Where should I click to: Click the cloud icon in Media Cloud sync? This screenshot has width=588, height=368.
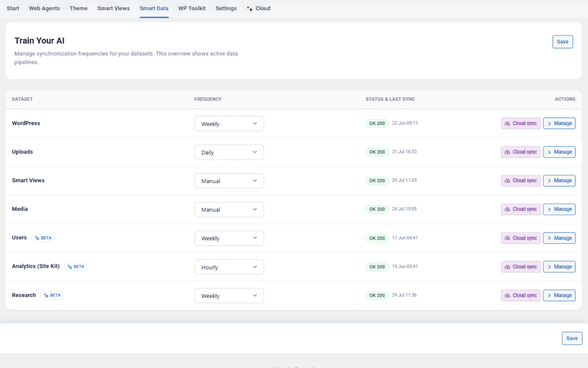(507, 209)
